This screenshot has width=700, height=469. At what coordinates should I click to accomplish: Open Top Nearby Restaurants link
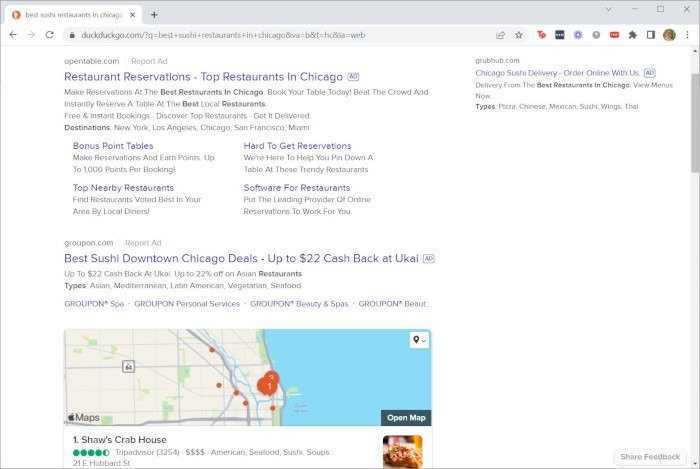coord(123,188)
